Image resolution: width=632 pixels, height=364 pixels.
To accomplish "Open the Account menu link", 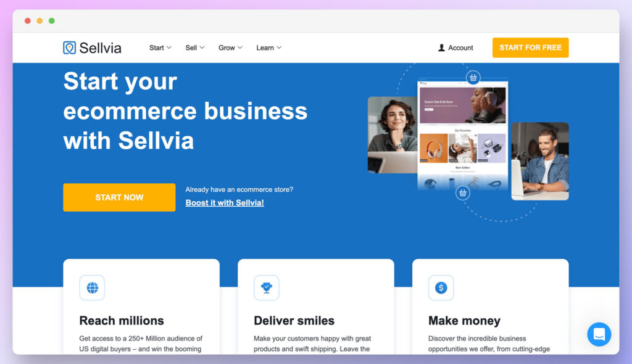I will tap(456, 48).
